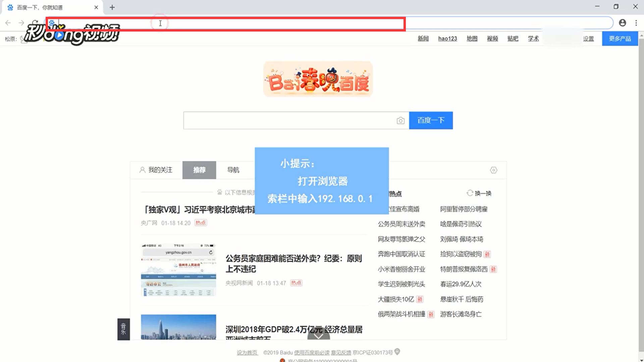Open the 新闻 link
This screenshot has height=362, width=644.
[x=423, y=39]
